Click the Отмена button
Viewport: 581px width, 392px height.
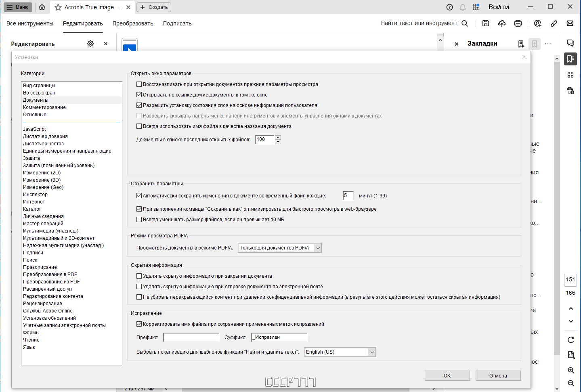pyautogui.click(x=498, y=376)
